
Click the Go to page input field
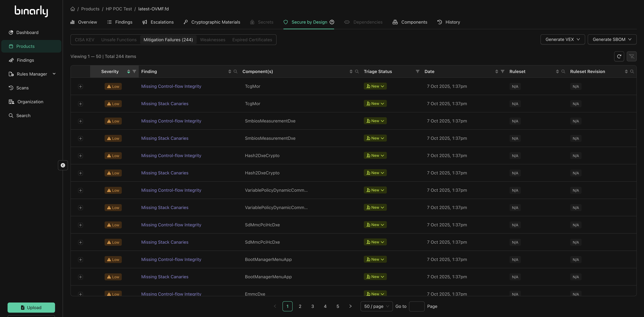417,306
